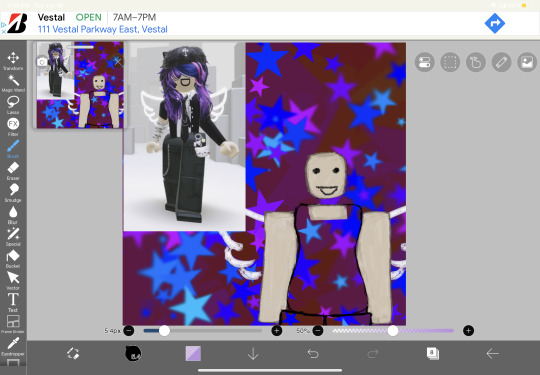This screenshot has width=540, height=375.
Task: Swap brush and eraser toggle icon
Action: pyautogui.click(x=73, y=353)
